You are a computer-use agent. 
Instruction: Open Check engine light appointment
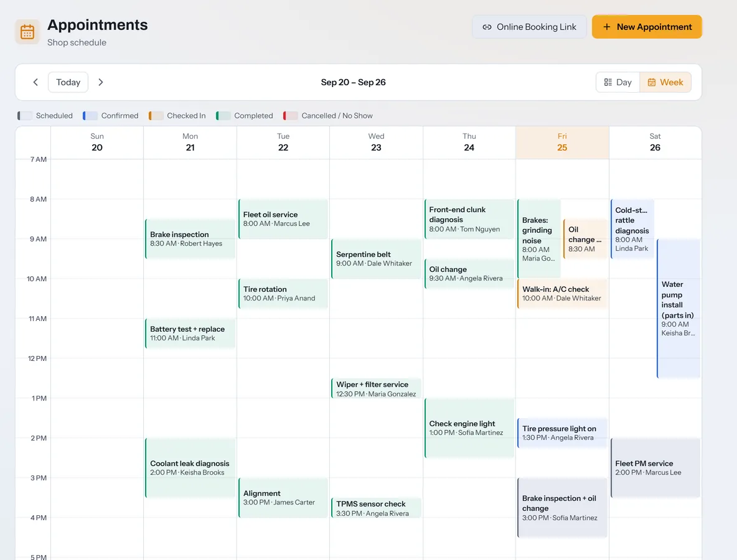coord(469,428)
